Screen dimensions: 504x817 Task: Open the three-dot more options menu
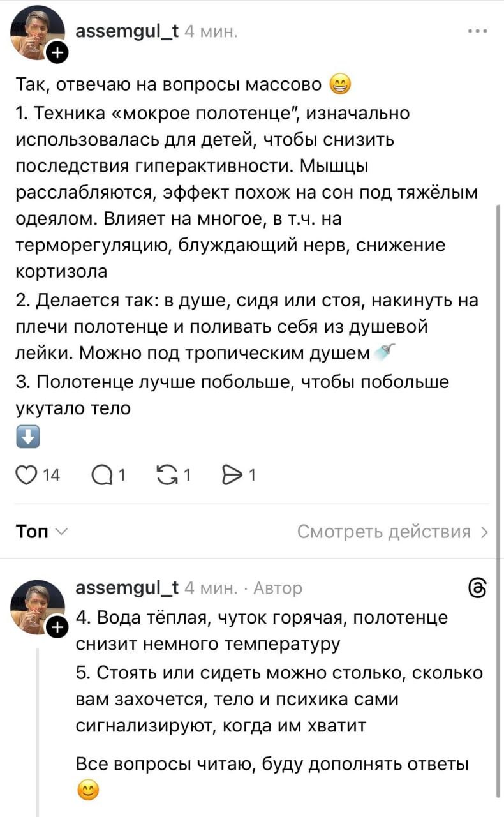[x=478, y=31]
